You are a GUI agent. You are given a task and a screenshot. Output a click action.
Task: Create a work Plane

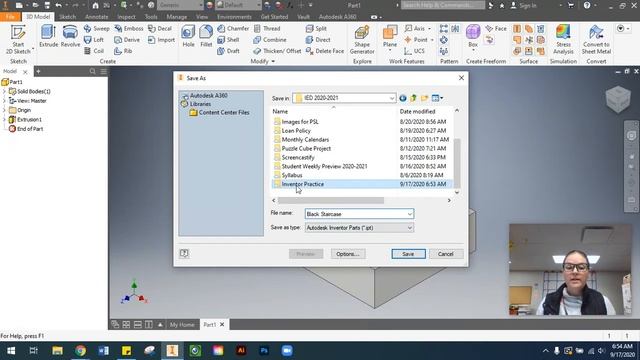(390, 37)
